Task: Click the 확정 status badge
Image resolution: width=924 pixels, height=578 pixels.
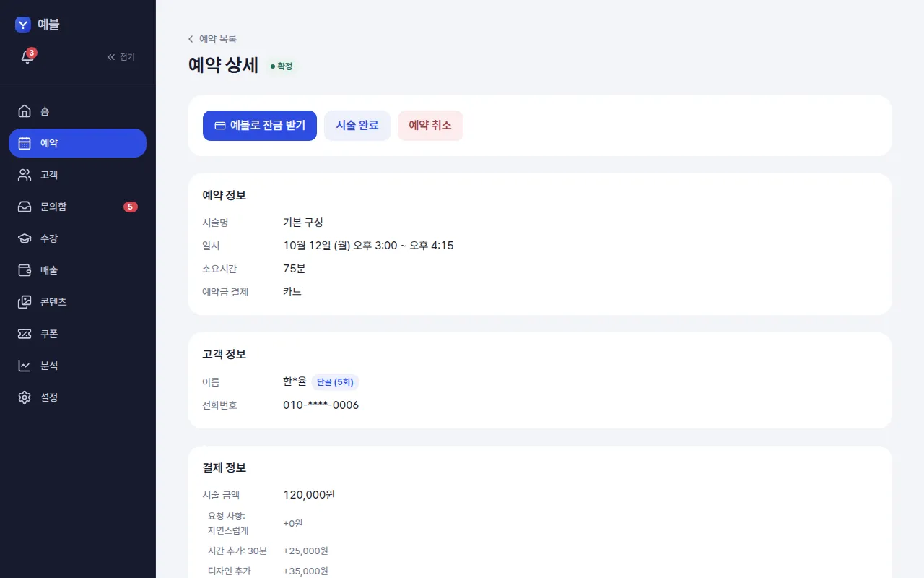Action: [x=282, y=66]
